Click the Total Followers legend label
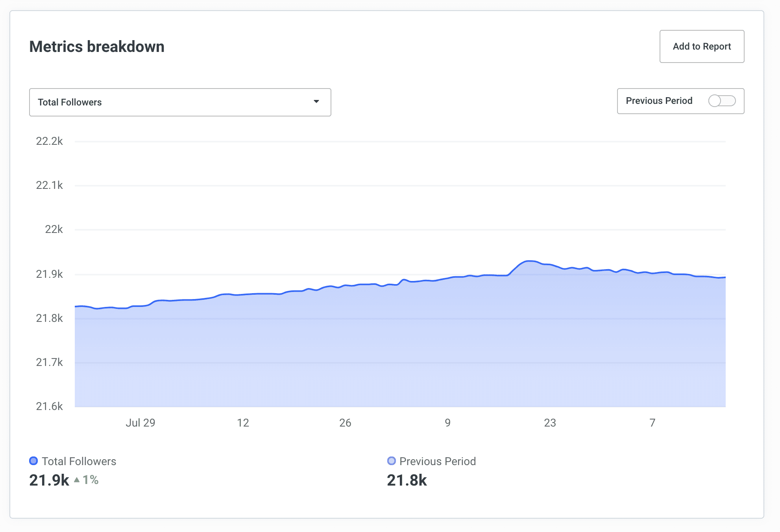This screenshot has height=532, width=780. (79, 461)
